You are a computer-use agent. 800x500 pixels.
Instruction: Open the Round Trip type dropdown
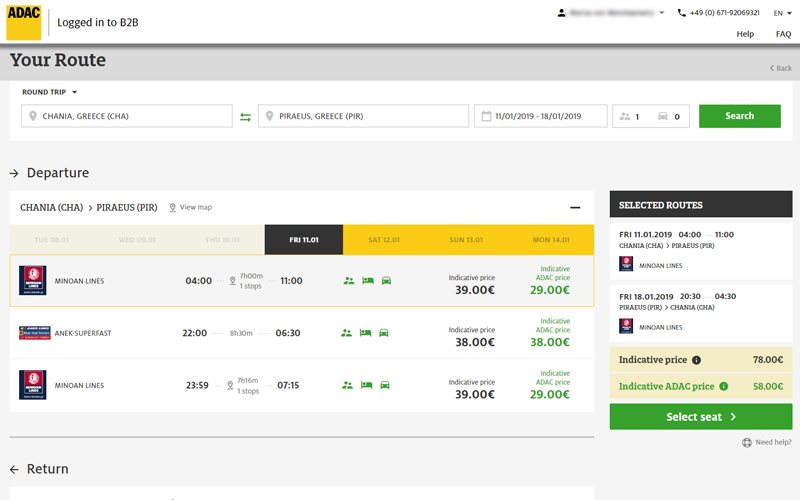click(x=50, y=92)
